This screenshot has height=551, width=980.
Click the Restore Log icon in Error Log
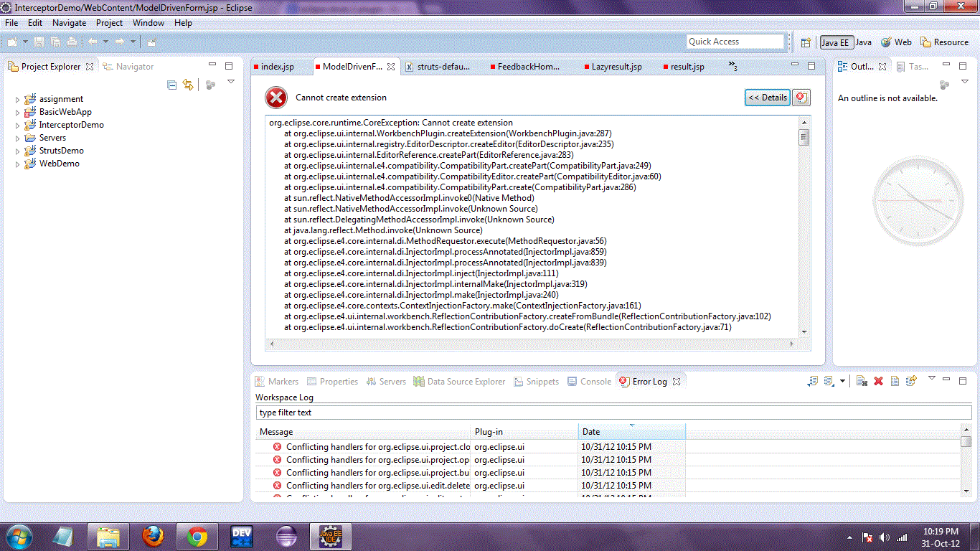tap(911, 381)
